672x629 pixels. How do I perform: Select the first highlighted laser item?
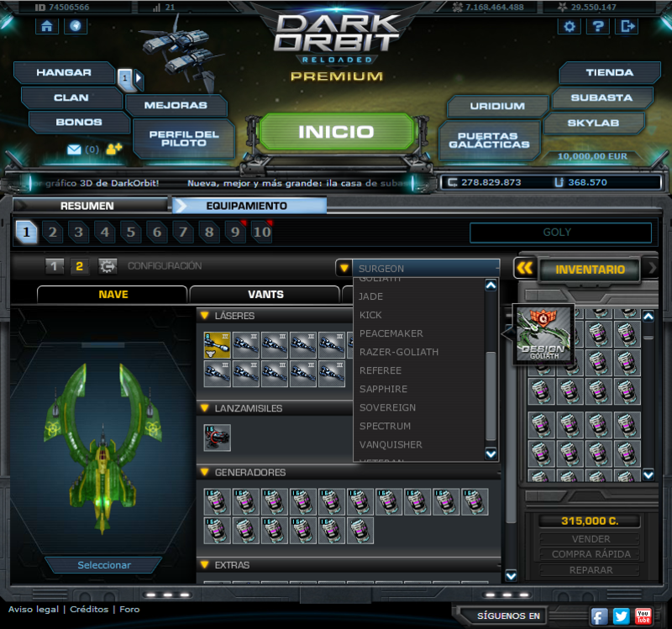coord(218,345)
